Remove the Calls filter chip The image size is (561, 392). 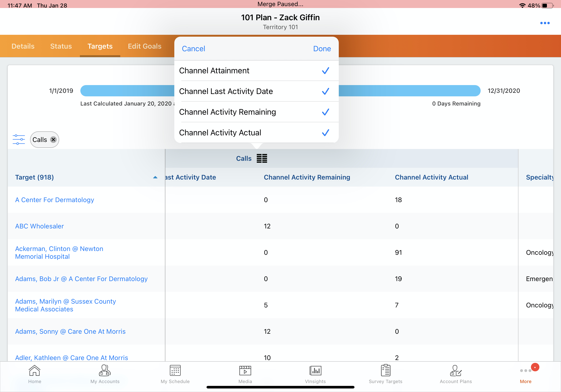point(53,140)
